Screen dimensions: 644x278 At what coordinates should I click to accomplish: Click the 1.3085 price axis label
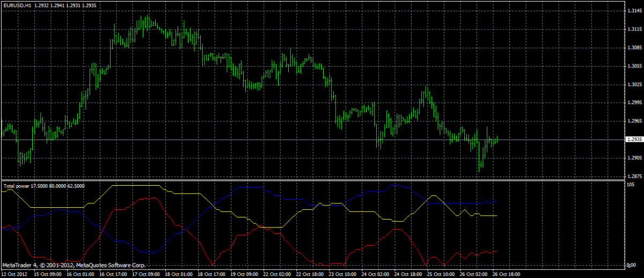pos(632,48)
